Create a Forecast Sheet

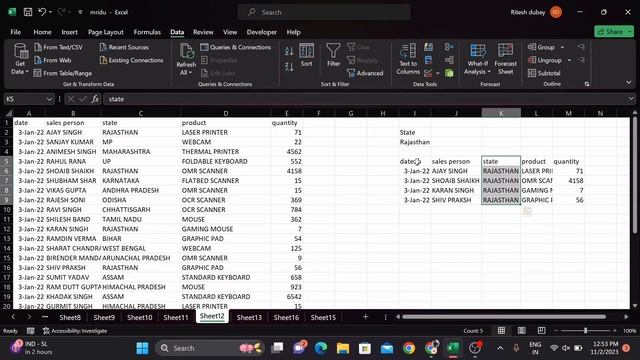pos(505,59)
